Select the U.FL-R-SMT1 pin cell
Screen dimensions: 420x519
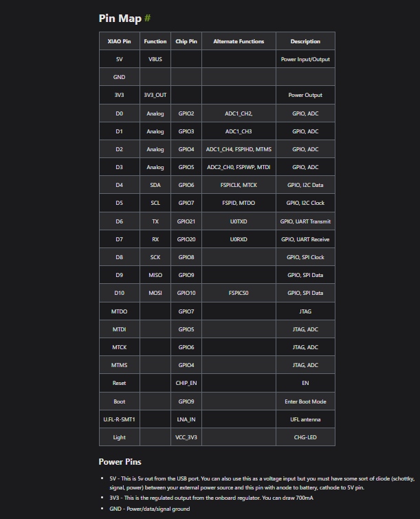[119, 419]
